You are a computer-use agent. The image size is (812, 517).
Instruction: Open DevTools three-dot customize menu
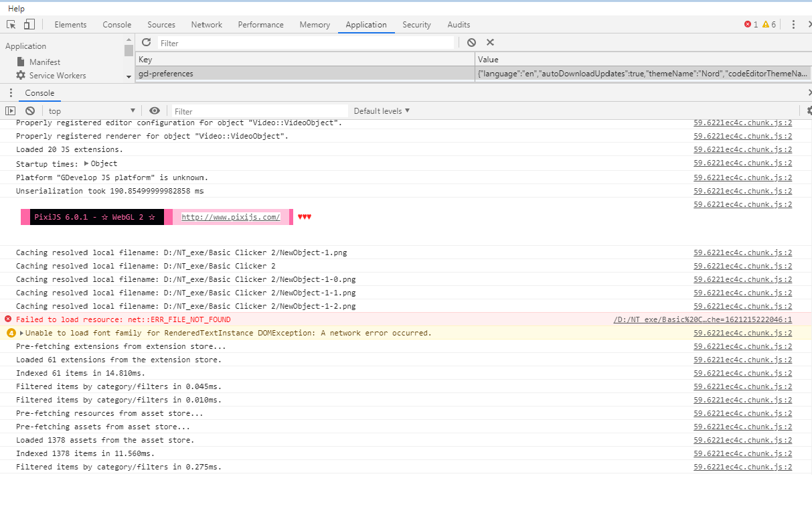pos(793,25)
